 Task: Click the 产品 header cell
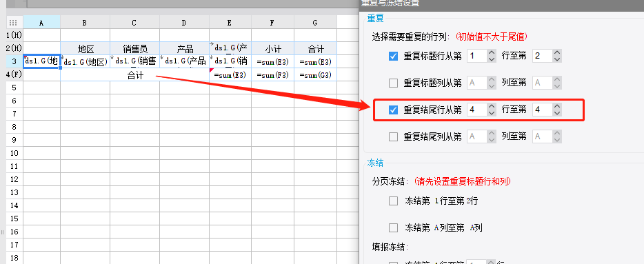coord(184,48)
